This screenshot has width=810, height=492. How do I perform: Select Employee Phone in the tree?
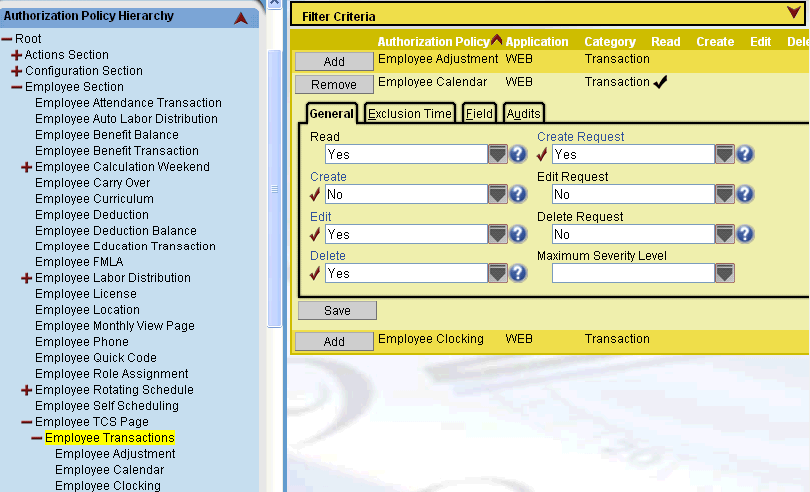(82, 342)
